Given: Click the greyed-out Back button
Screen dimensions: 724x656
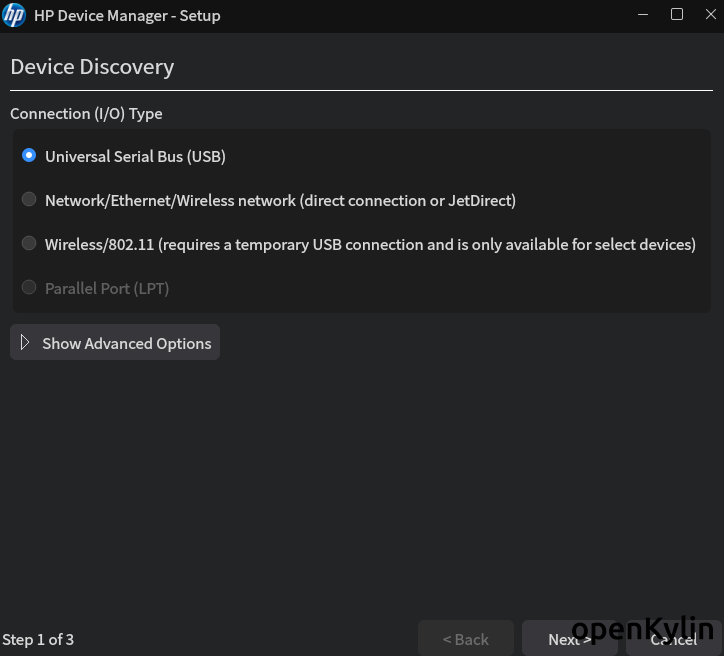Looking at the screenshot, I should pyautogui.click(x=465, y=639).
